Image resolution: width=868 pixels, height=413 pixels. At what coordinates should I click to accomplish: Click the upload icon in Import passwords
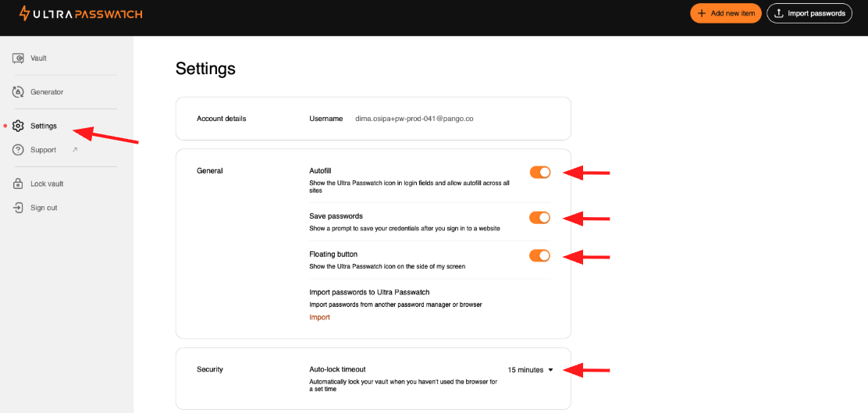[x=778, y=13]
